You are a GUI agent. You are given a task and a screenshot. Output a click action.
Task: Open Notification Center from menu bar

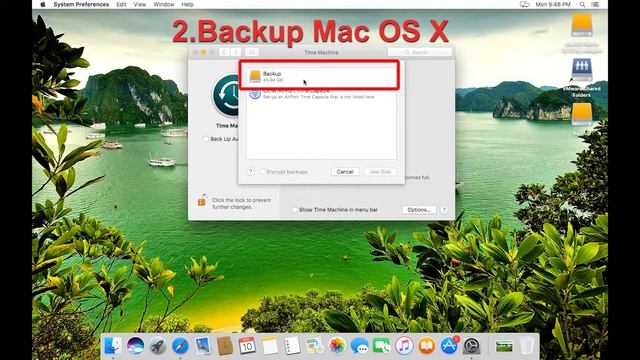pos(596,4)
